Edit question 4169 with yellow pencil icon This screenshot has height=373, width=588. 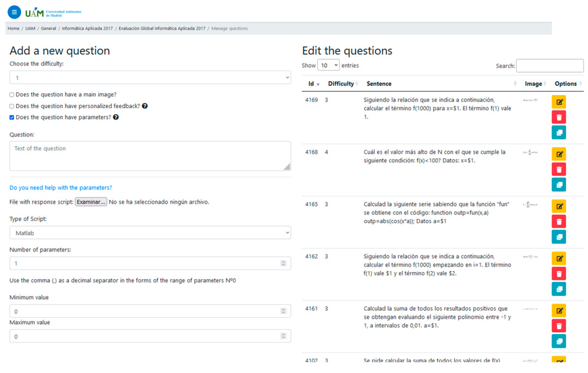coord(559,102)
